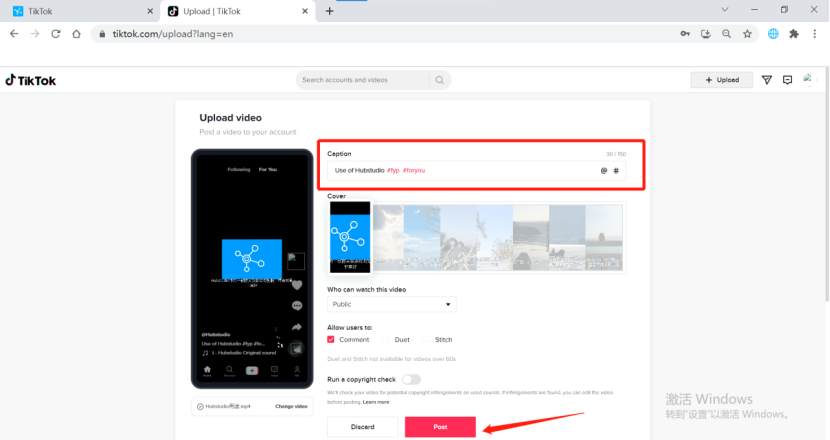Open the profile avatar menu

(808, 79)
